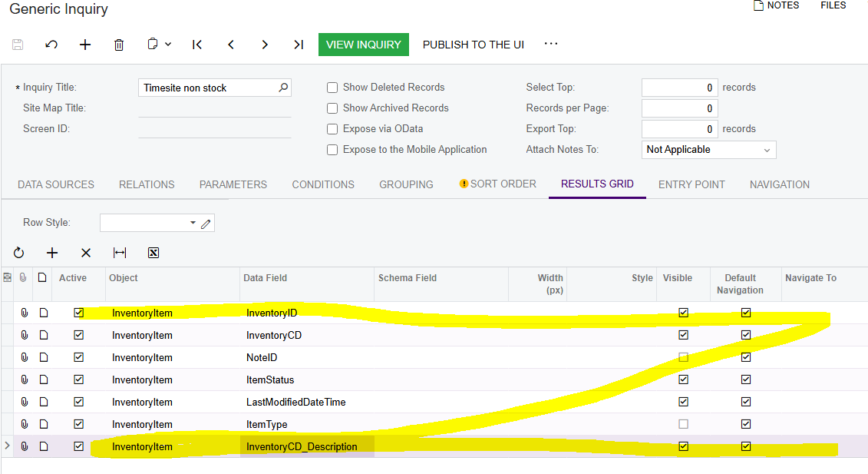The image size is (868, 474).
Task: Add a new inquiry with main toolbar plus
Action: coord(85,45)
